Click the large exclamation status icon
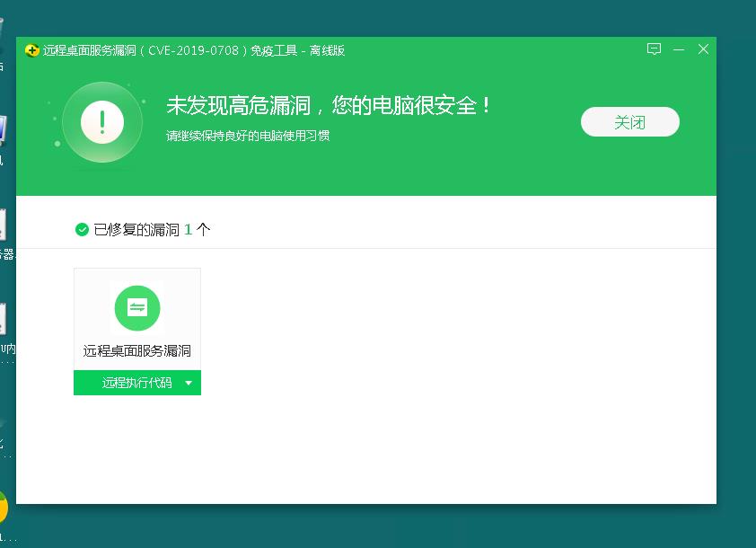Image resolution: width=756 pixels, height=548 pixels. pos(101,121)
